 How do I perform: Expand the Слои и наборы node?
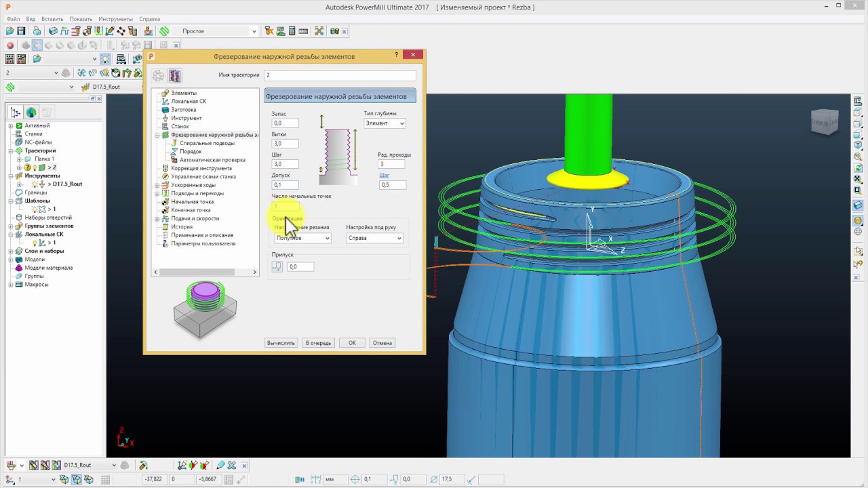(x=11, y=251)
